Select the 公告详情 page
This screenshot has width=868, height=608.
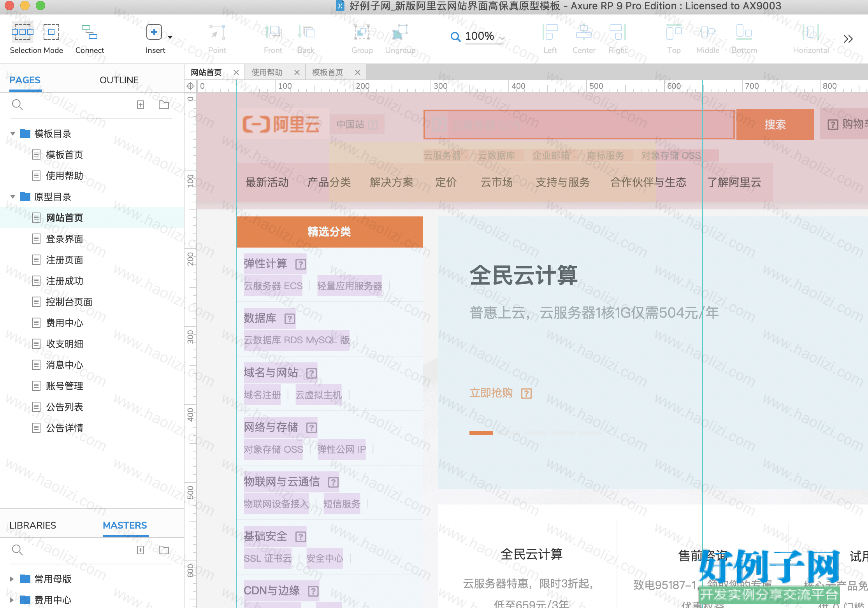pyautogui.click(x=64, y=428)
